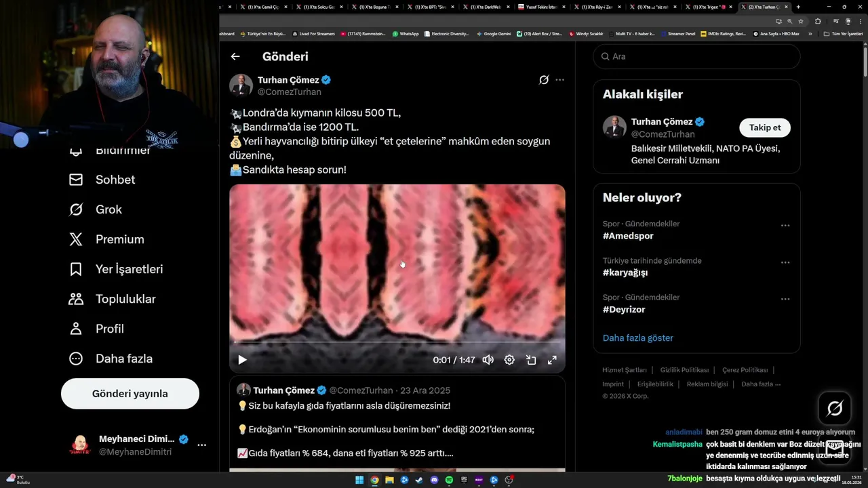Open the Streamer Panel bookmark

click(x=678, y=33)
